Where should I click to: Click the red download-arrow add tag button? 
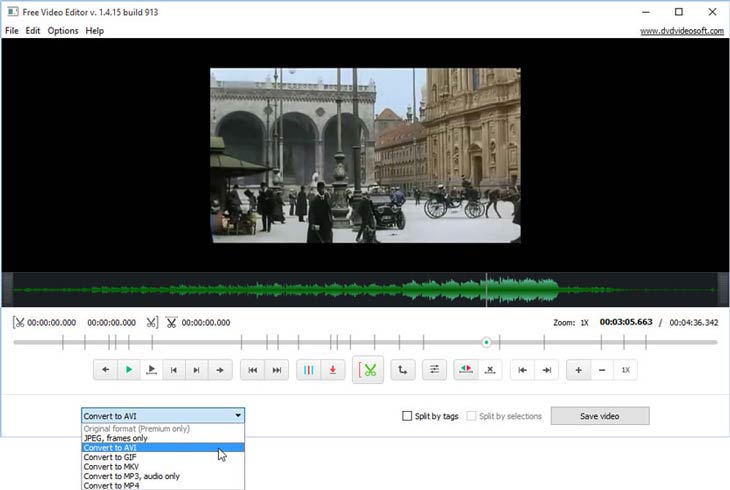click(332, 370)
